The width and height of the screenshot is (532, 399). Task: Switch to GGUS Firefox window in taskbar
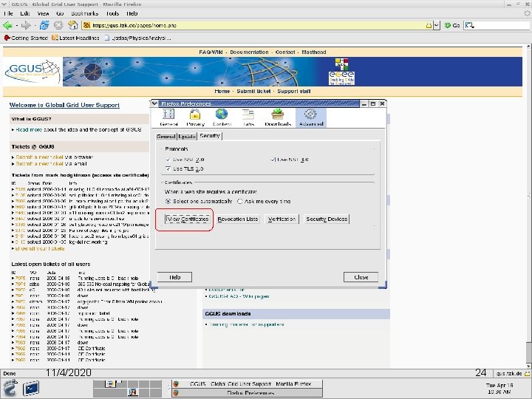[247, 384]
